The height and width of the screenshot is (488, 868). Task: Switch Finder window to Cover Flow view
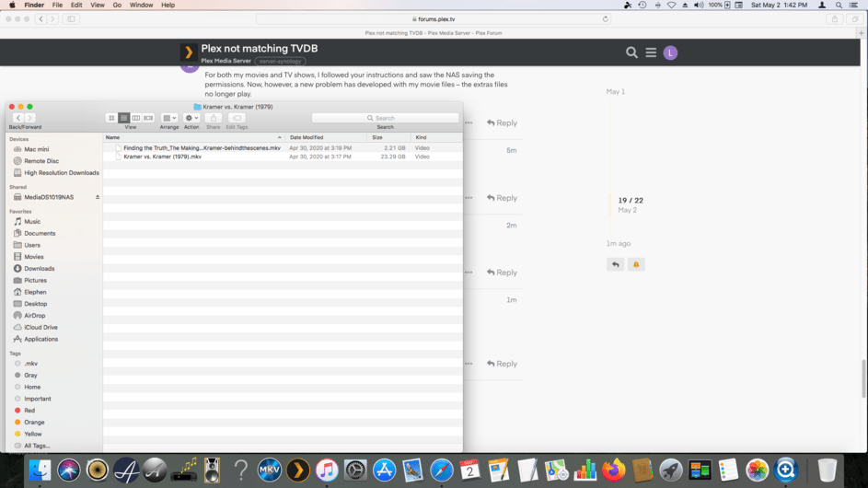(148, 118)
